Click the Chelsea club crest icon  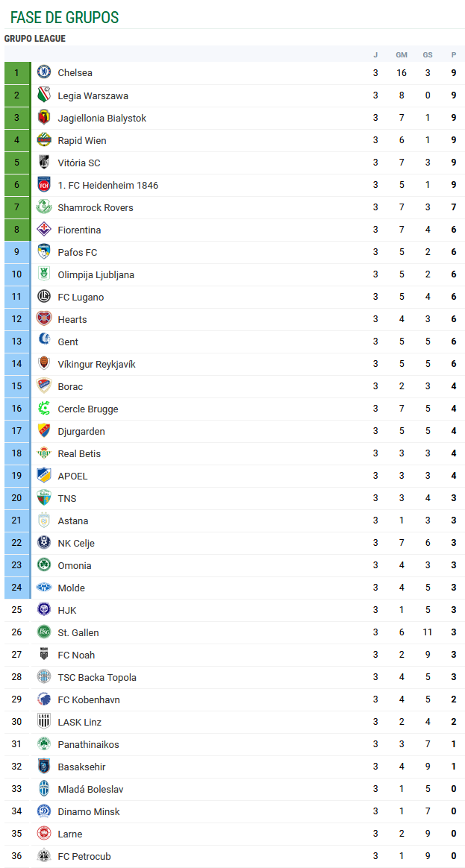[44, 72]
